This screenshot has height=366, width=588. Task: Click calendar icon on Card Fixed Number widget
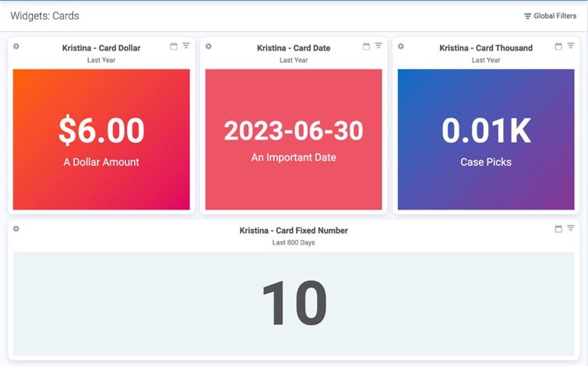[558, 229]
